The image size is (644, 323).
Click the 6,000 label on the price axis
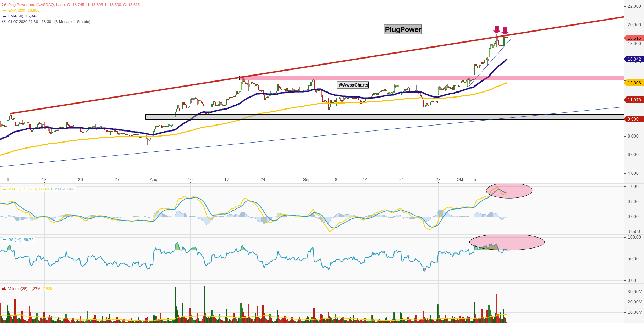click(633, 155)
